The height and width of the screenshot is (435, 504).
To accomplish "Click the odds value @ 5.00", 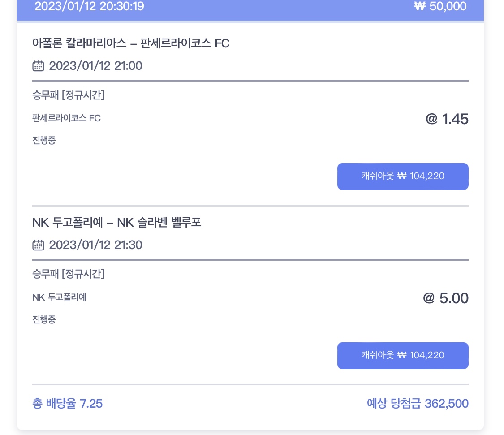I will (446, 298).
